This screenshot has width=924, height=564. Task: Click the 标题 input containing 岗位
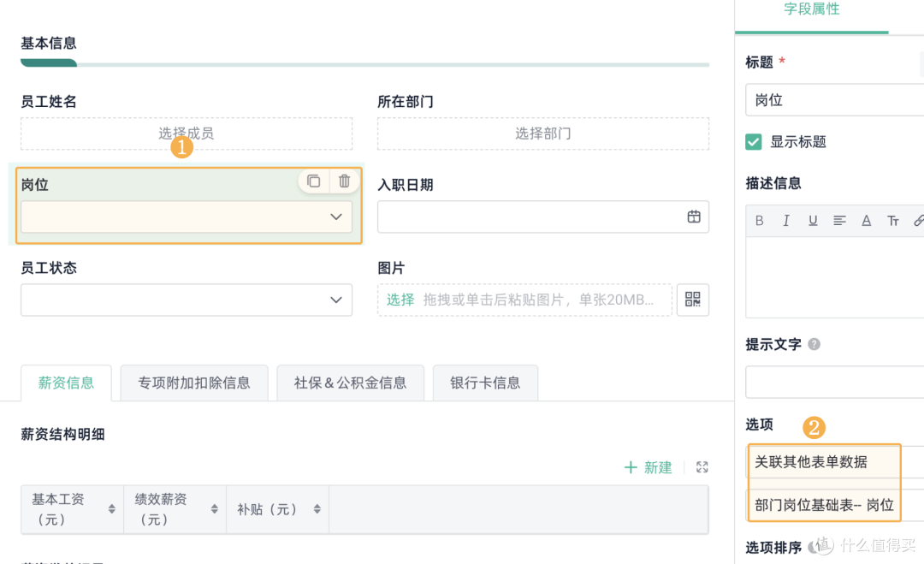pos(834,100)
